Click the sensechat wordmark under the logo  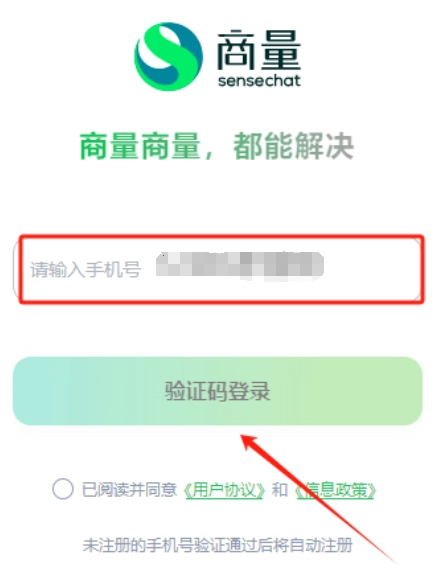point(259,81)
